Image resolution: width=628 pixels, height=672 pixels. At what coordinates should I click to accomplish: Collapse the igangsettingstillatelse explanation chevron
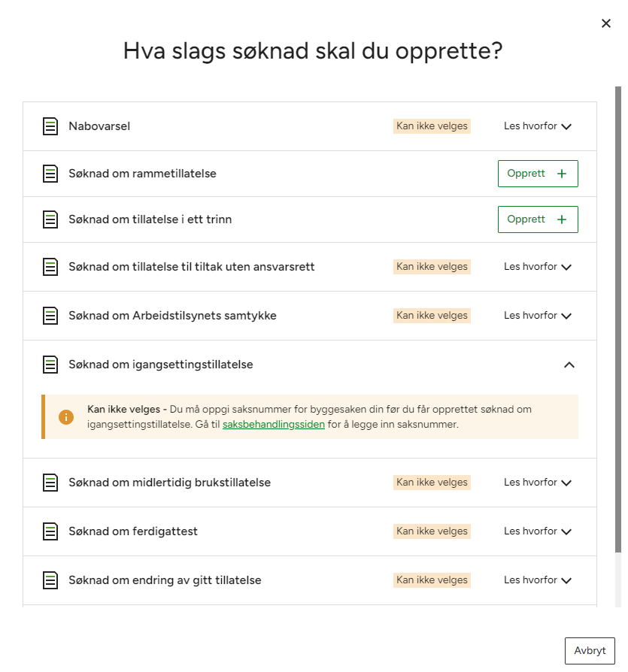[x=569, y=365]
